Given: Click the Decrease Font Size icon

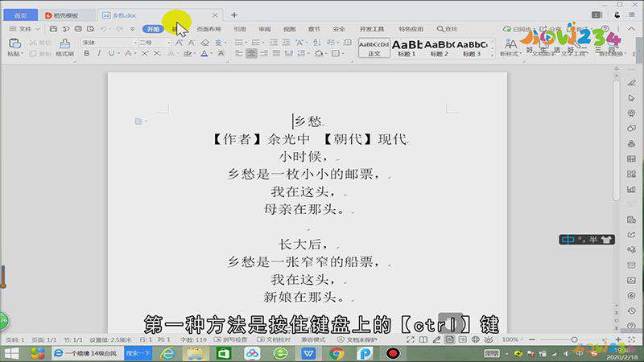Looking at the screenshot, I should [192, 43].
